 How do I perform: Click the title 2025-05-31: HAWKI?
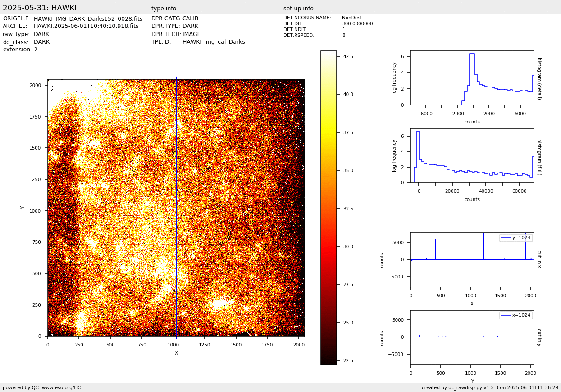click(x=40, y=8)
